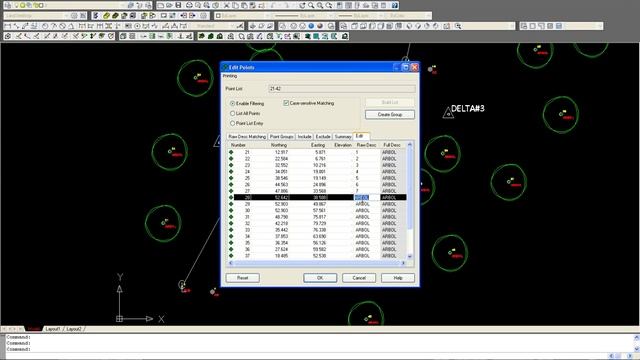Switch to the Exclude tab
Viewport: 640px width, 360px height.
(323, 137)
